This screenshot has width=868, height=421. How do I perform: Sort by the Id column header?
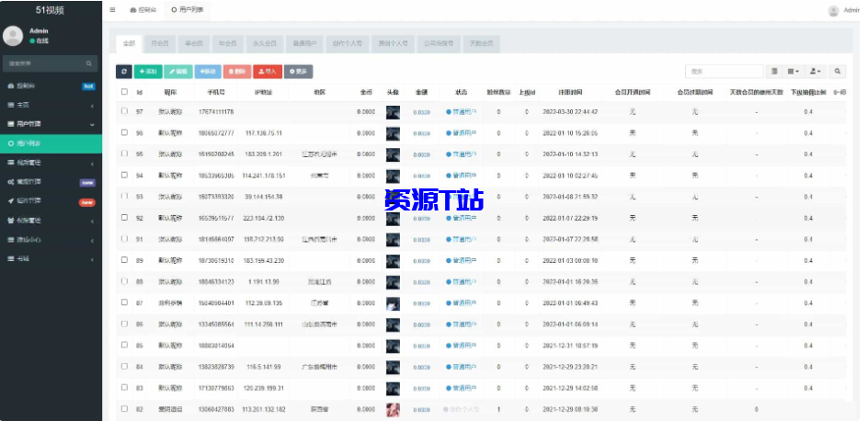coord(140,93)
